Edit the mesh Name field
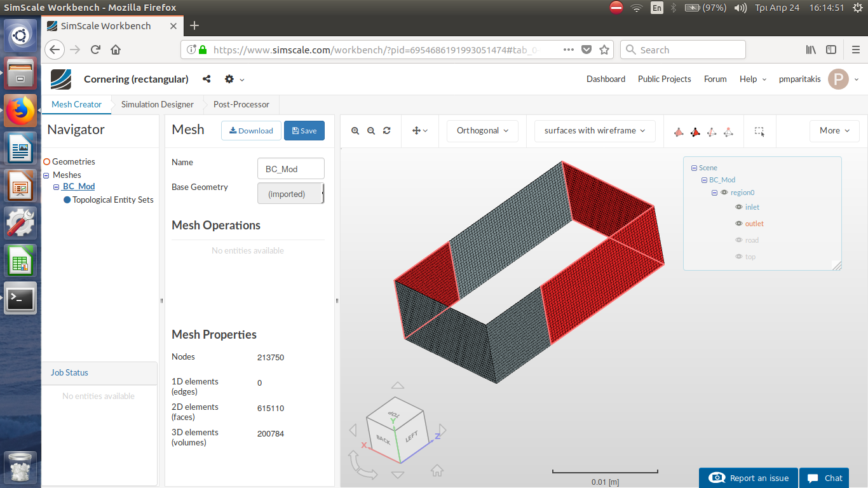The width and height of the screenshot is (868, 488). (291, 169)
